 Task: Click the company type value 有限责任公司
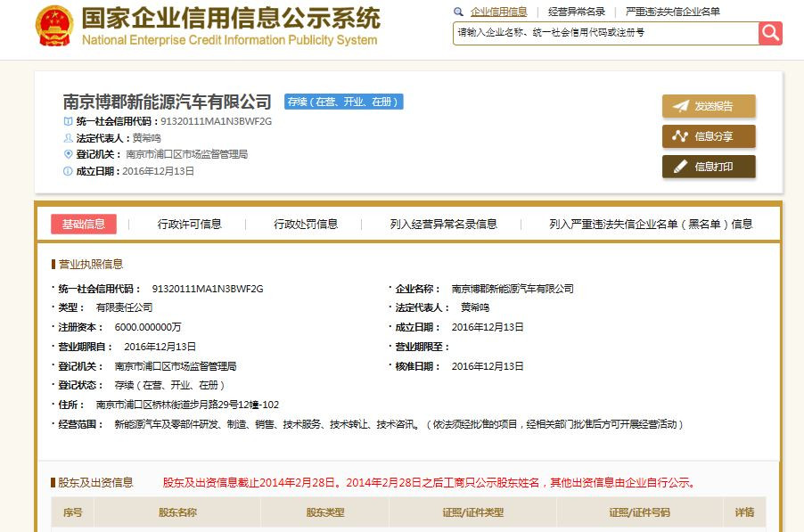[124, 307]
